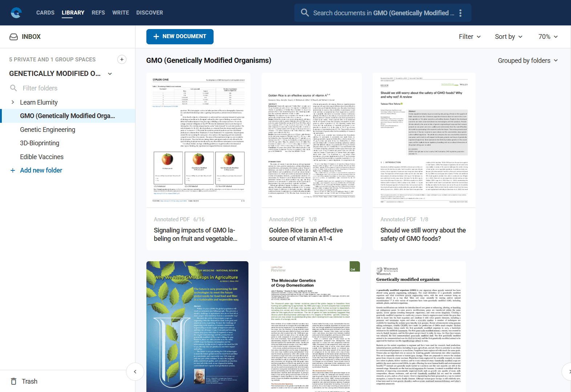Collapse the sidebar with left arrow button
This screenshot has height=392, width=571.
135,372
